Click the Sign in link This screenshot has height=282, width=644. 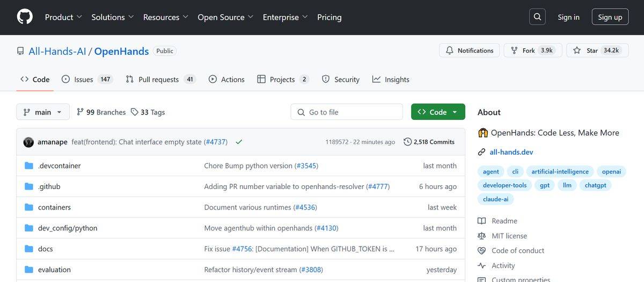point(568,17)
